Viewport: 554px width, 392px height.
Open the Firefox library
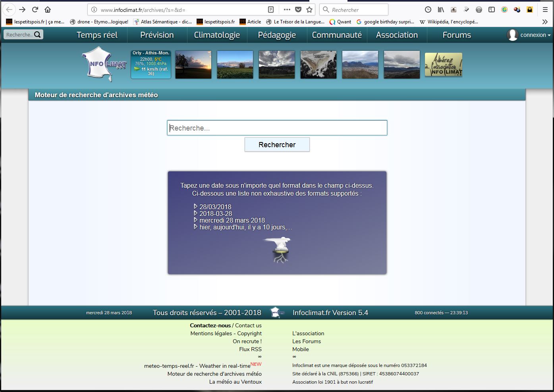[x=441, y=10]
